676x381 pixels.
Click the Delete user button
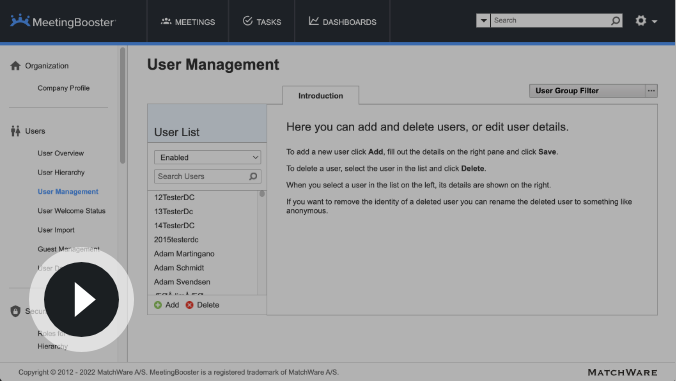coord(202,305)
